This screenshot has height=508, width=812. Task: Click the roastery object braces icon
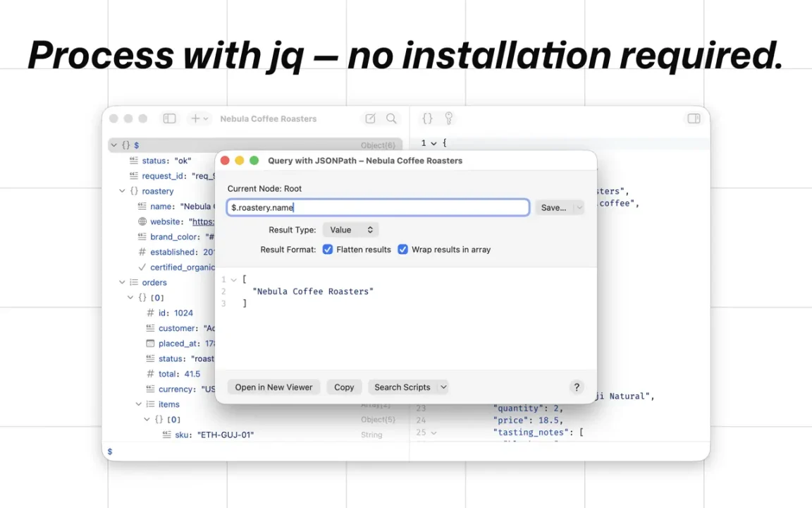click(x=134, y=190)
